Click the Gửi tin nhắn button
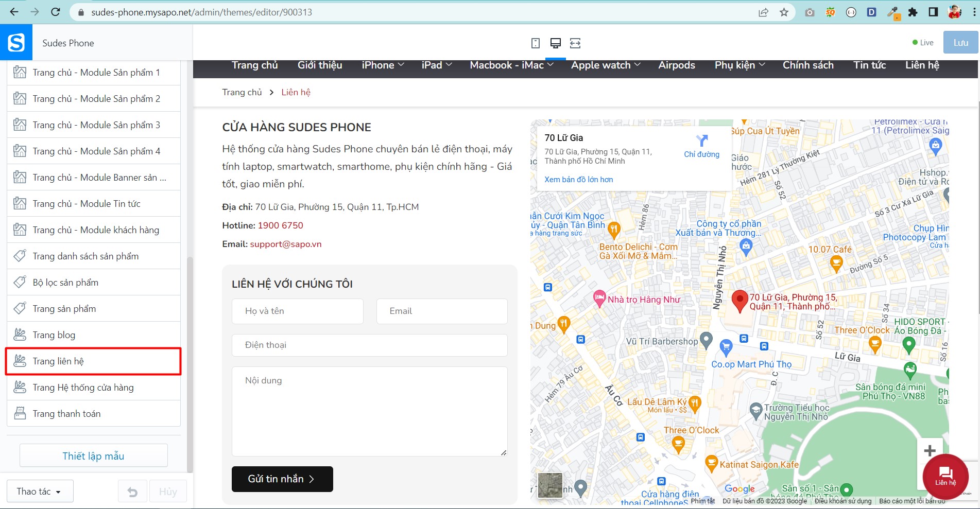Viewport: 980px width, 509px height. [x=282, y=479]
